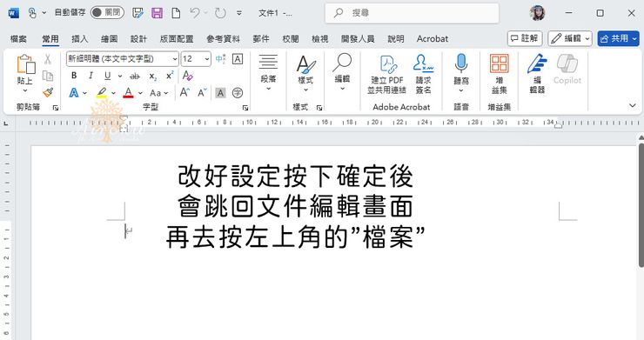Click user account avatar
Screen dimensions: 644x340
[x=537, y=13]
